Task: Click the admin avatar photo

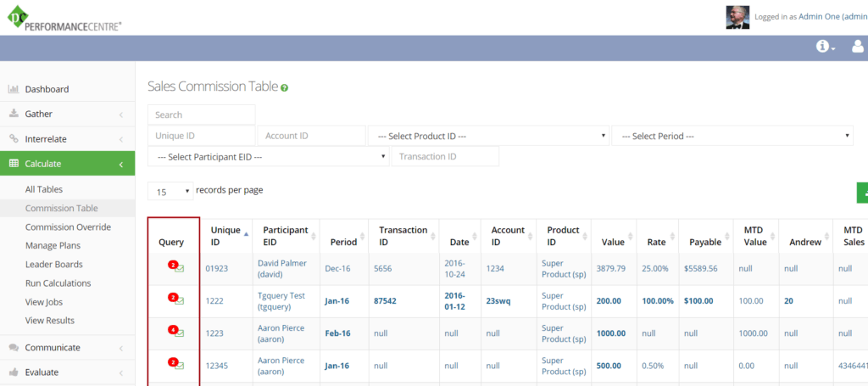Action: point(738,17)
